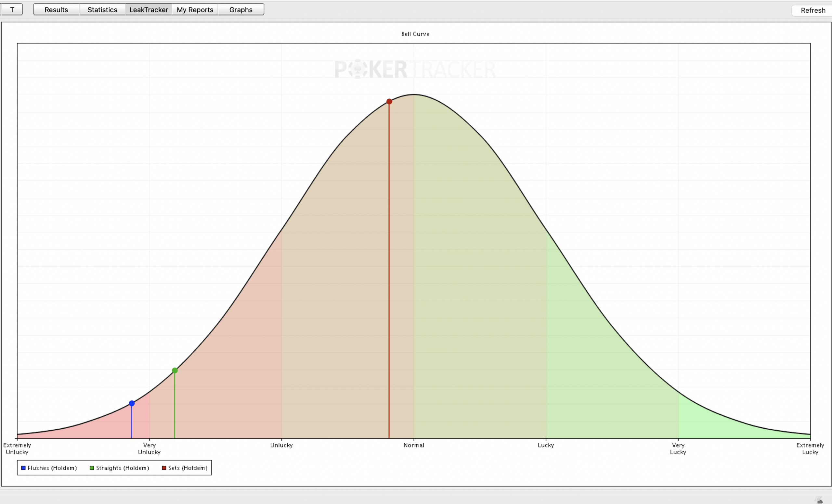Viewport: 832px width, 504px height.
Task: Click the blue Flushes marker dot on the curve
Action: click(x=132, y=403)
